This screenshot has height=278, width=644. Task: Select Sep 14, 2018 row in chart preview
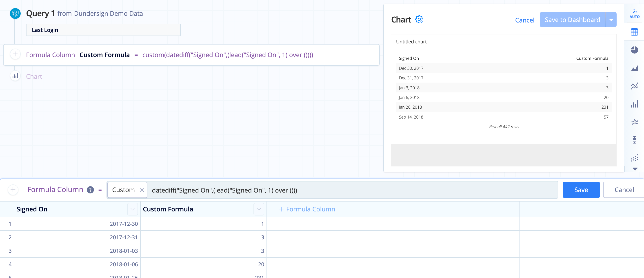[x=504, y=117]
